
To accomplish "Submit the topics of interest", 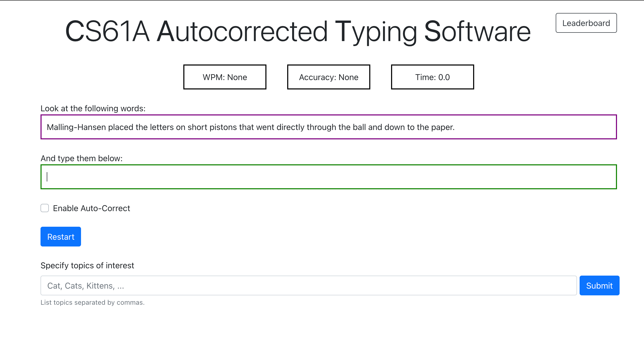I will (x=599, y=285).
